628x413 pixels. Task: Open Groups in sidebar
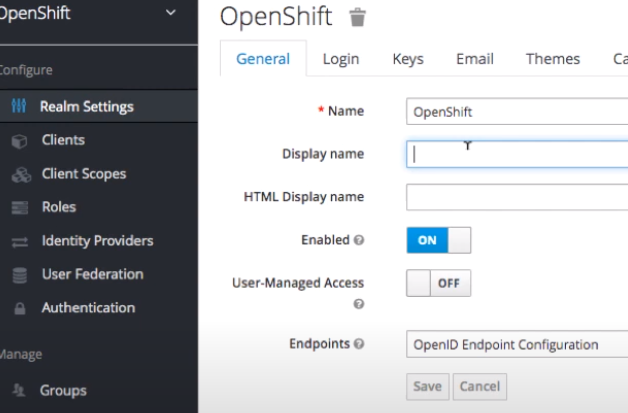tap(63, 391)
